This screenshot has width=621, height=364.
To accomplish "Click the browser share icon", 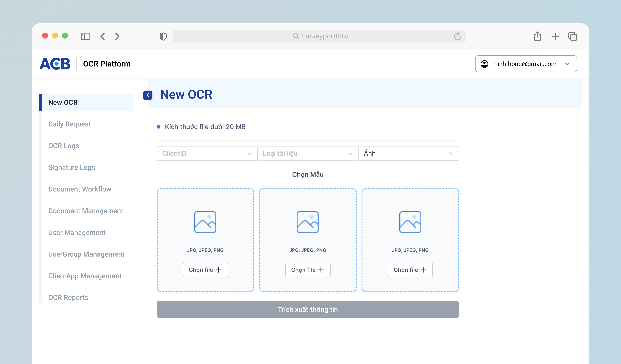I will click(x=537, y=36).
